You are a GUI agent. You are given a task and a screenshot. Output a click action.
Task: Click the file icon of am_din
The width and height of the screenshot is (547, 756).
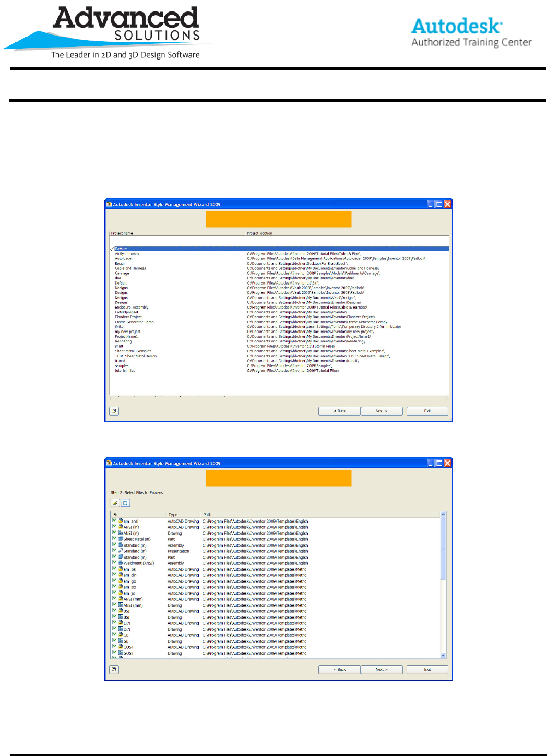[121, 575]
